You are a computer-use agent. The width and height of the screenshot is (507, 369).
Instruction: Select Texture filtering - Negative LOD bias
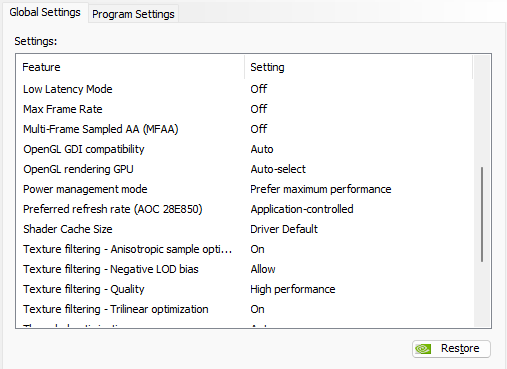pos(111,269)
